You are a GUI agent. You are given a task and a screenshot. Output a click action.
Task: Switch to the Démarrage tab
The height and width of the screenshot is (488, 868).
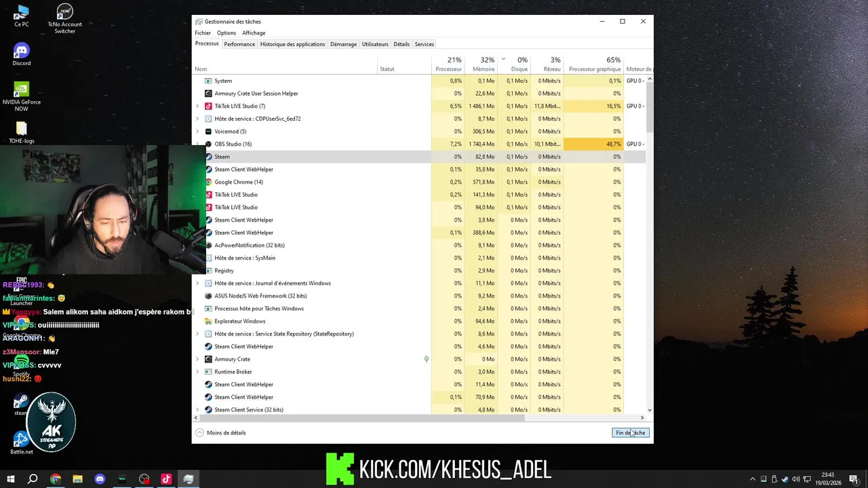pyautogui.click(x=343, y=44)
